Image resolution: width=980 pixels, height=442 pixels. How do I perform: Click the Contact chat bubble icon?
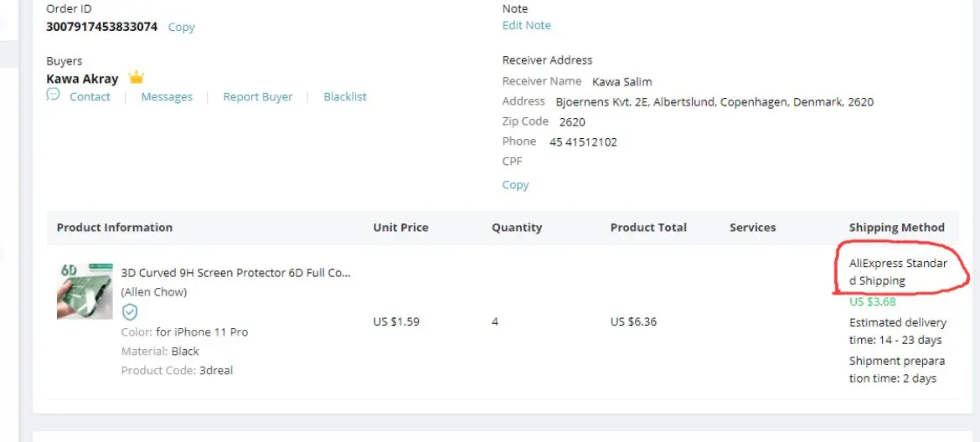(53, 95)
